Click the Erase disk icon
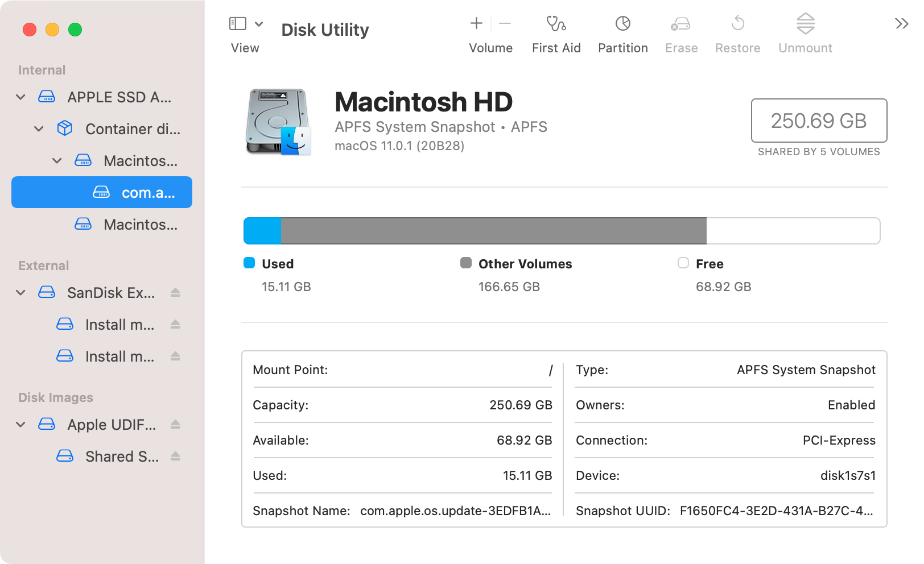This screenshot has height=564, width=924. point(680,24)
